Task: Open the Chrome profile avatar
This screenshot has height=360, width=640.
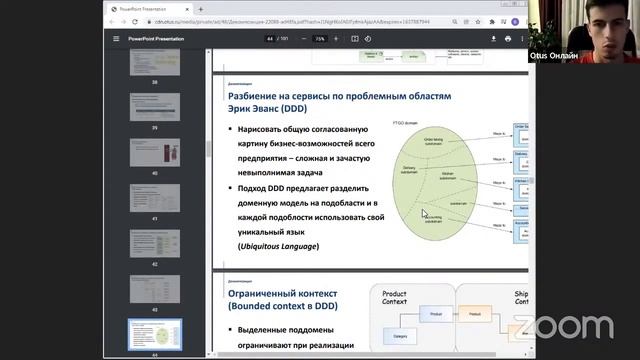Action: pos(515,22)
